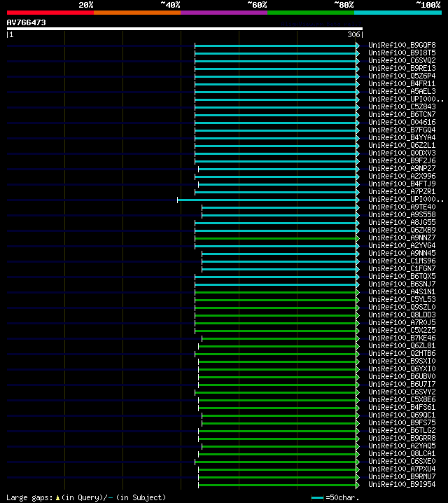Select the UniRef100_B9FS75 hit

402,422
